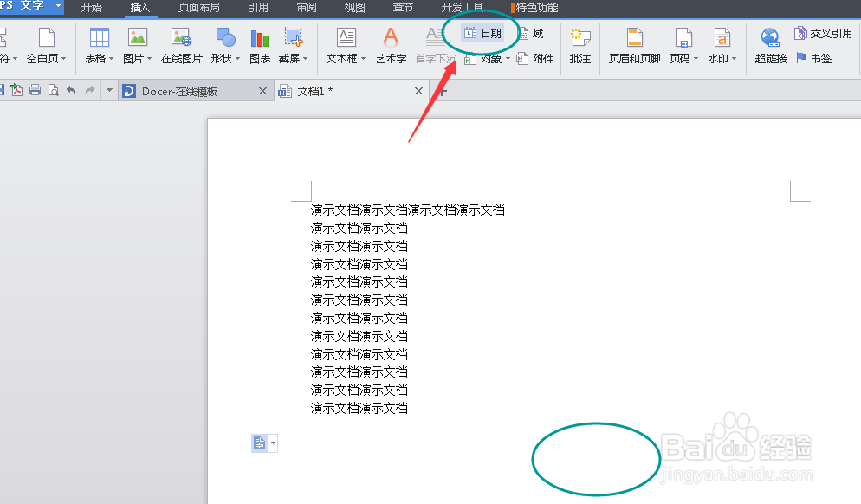Open the 审阅 review tab
The image size is (861, 504).
tap(306, 7)
